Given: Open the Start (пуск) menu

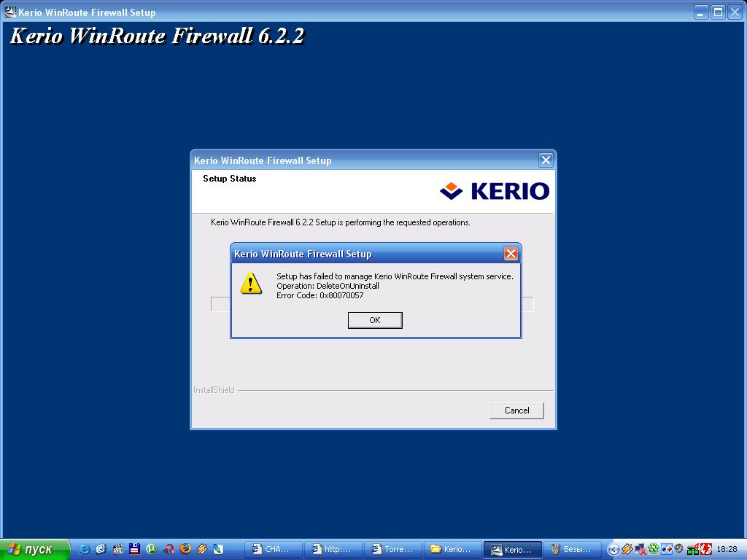Looking at the screenshot, I should point(35,550).
